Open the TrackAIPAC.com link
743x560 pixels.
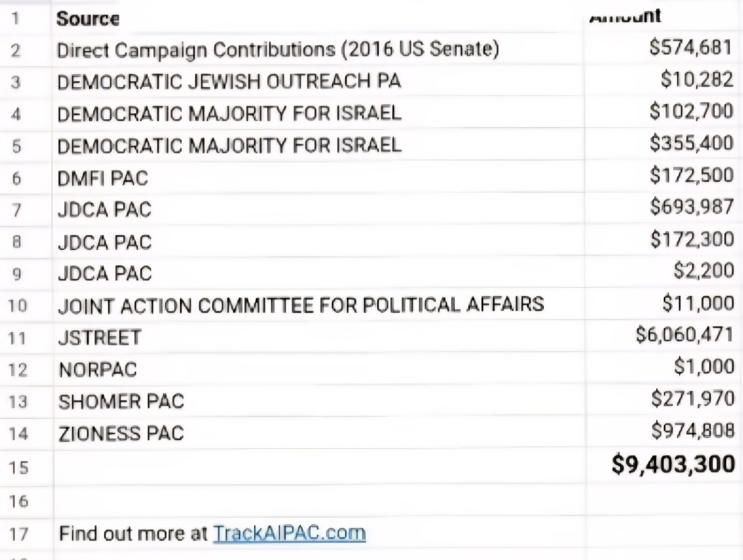[289, 533]
